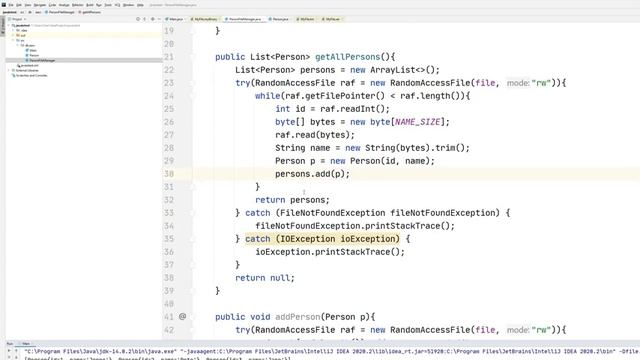Select the out folder row
This screenshot has height=360, width=640.
click(84, 35)
